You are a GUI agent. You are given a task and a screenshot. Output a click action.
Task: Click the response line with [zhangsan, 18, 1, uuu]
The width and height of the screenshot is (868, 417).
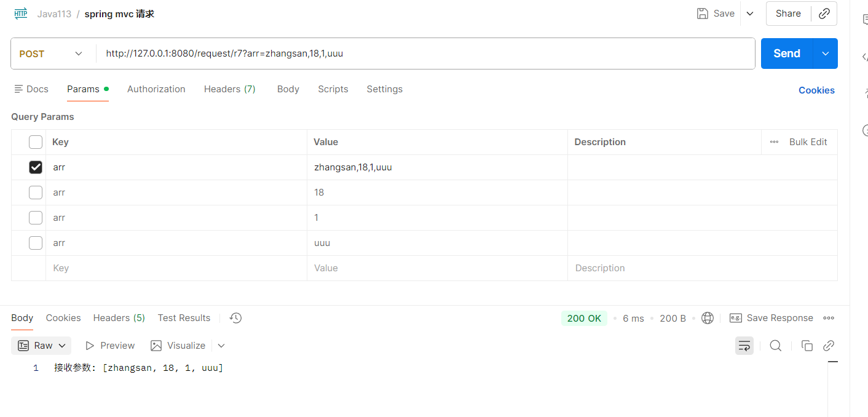tap(138, 368)
